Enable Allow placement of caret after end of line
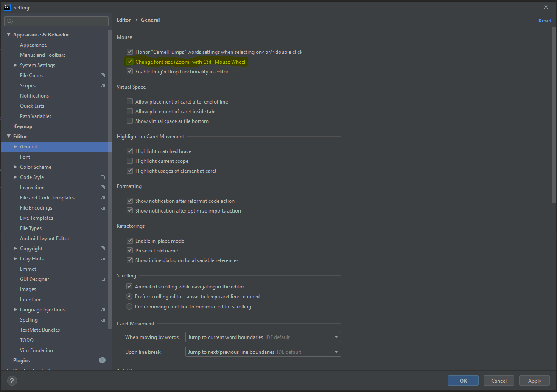Screen dimensions: 557x392 pos(130,101)
